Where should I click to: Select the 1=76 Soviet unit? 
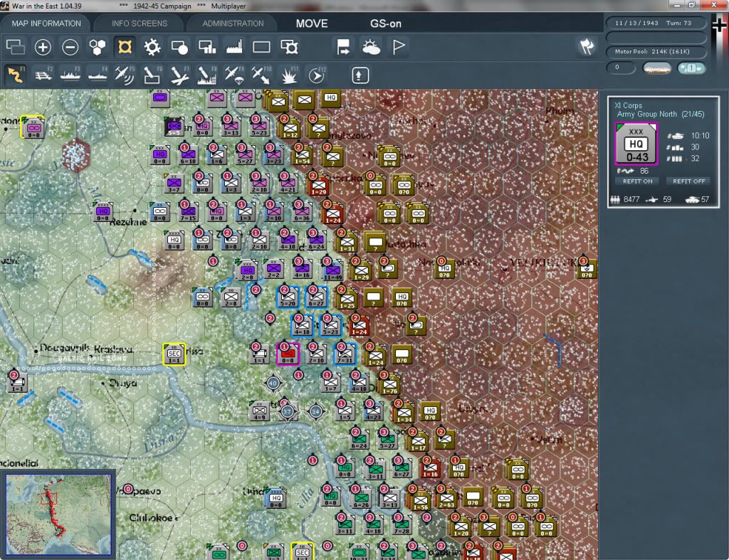(389, 386)
